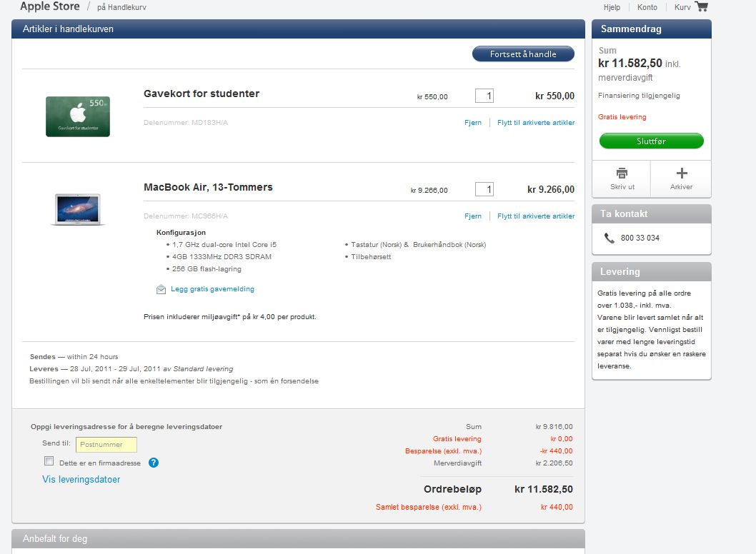This screenshot has height=554, width=756.
Task: Remove Gavekort for studenter with Fjern
Action: (473, 122)
